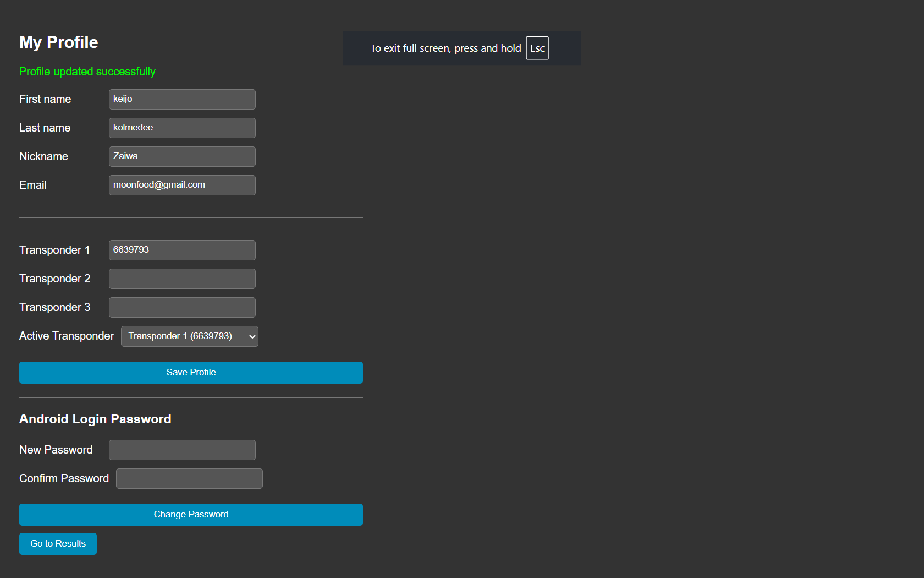The width and height of the screenshot is (924, 578).
Task: Focus the Confirm Password input field
Action: [x=189, y=478]
